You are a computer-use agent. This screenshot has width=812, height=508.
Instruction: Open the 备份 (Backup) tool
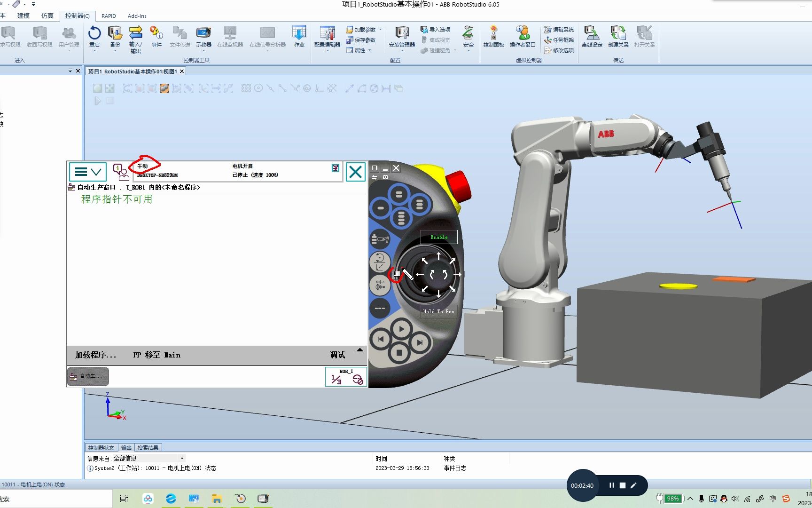[x=115, y=37]
